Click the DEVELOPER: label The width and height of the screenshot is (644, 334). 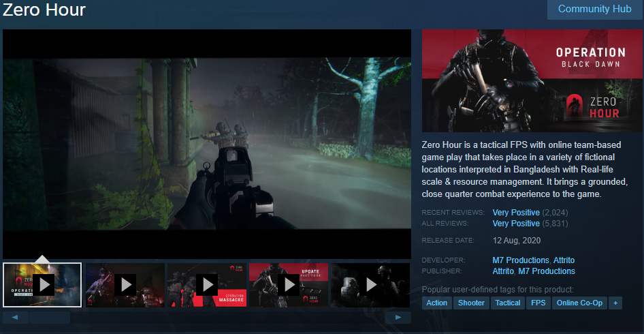(444, 260)
